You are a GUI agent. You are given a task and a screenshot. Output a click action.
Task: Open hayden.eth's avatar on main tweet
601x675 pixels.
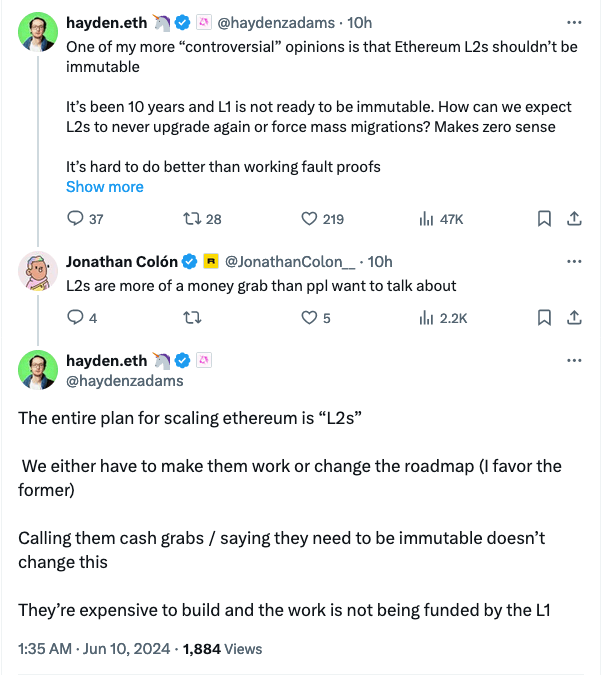38,369
